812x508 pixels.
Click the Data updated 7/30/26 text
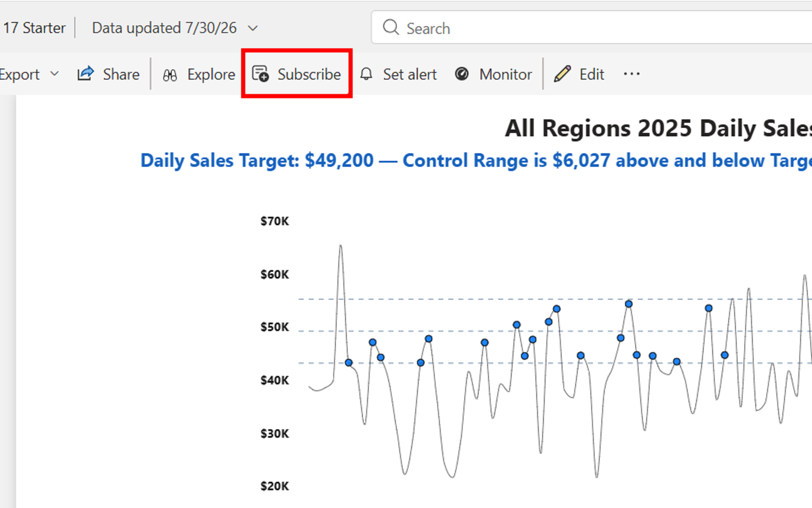click(x=164, y=28)
